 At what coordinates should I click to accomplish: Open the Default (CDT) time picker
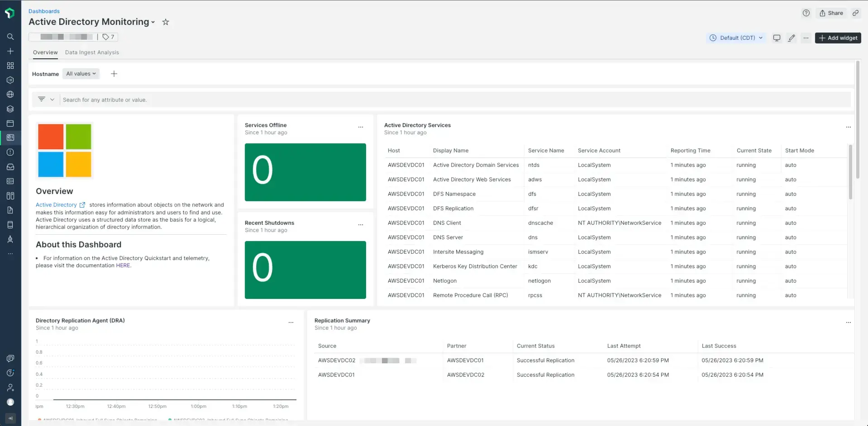click(x=736, y=38)
